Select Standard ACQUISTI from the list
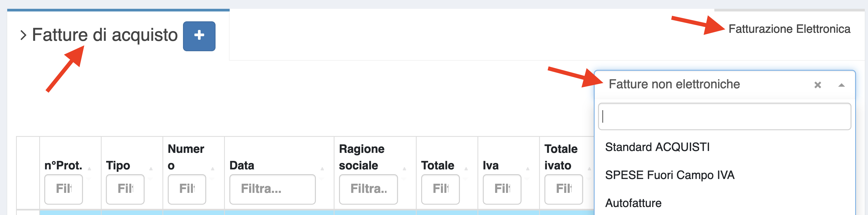The image size is (868, 215). (x=657, y=147)
